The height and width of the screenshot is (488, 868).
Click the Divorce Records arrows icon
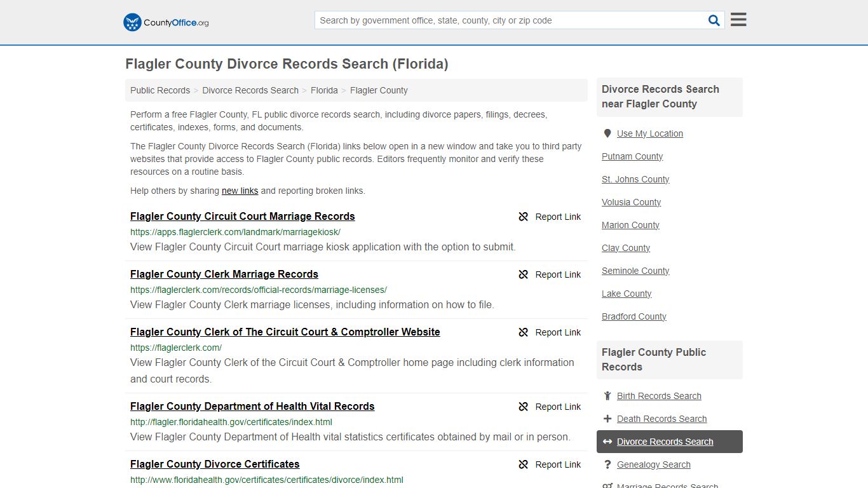click(x=607, y=442)
